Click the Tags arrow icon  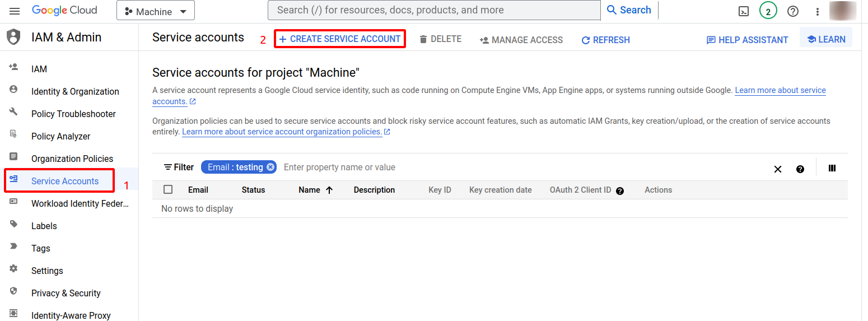(x=13, y=246)
